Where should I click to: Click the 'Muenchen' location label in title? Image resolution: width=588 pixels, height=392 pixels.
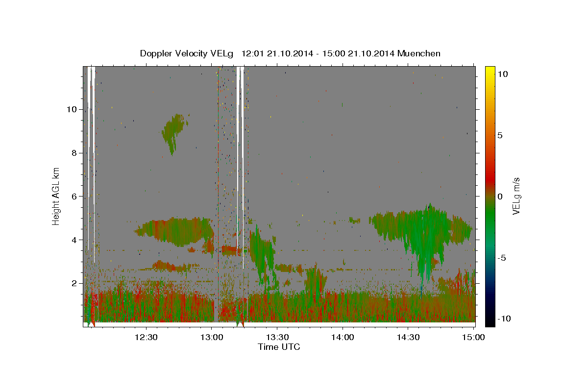(x=419, y=53)
